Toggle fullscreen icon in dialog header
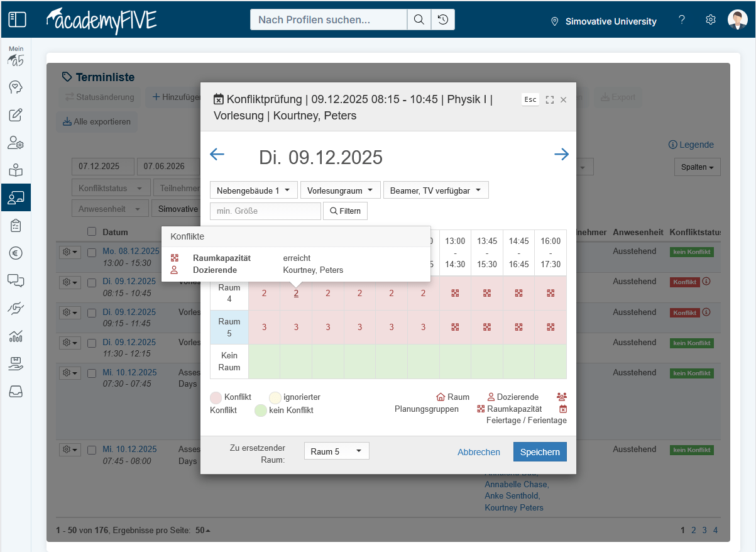The image size is (756, 552). pos(550,100)
